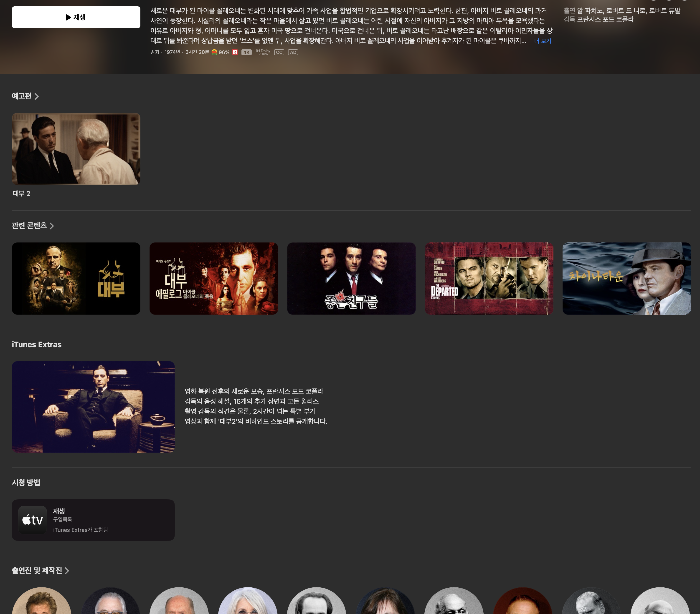
Task: Open 대부 에필로그 movie thumbnail
Action: (x=213, y=279)
